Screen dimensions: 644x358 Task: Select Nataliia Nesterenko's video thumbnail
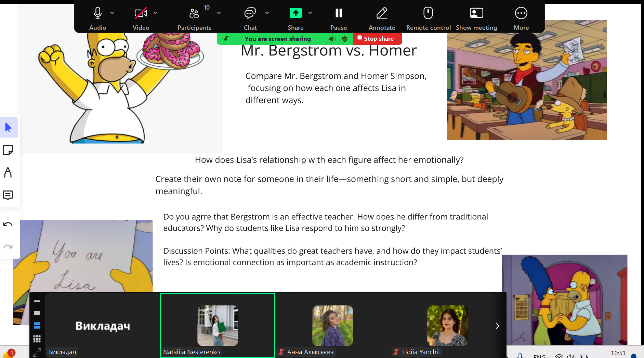218,325
